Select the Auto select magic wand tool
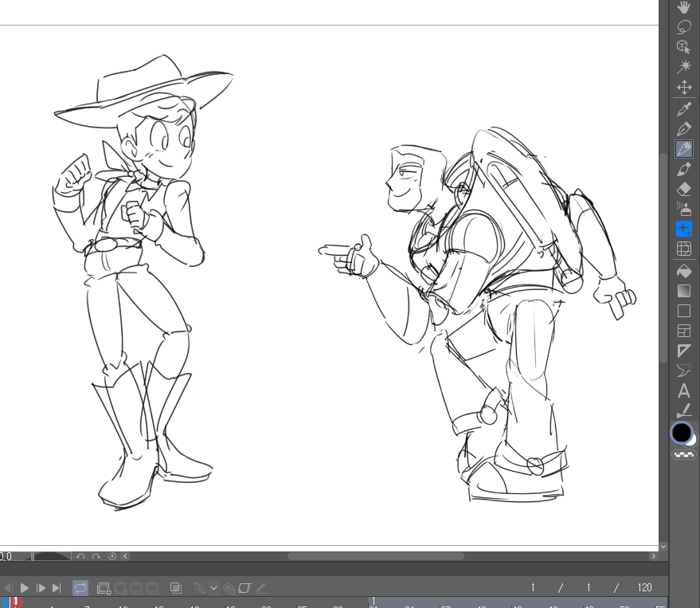Image resolution: width=700 pixels, height=608 pixels. [x=683, y=67]
